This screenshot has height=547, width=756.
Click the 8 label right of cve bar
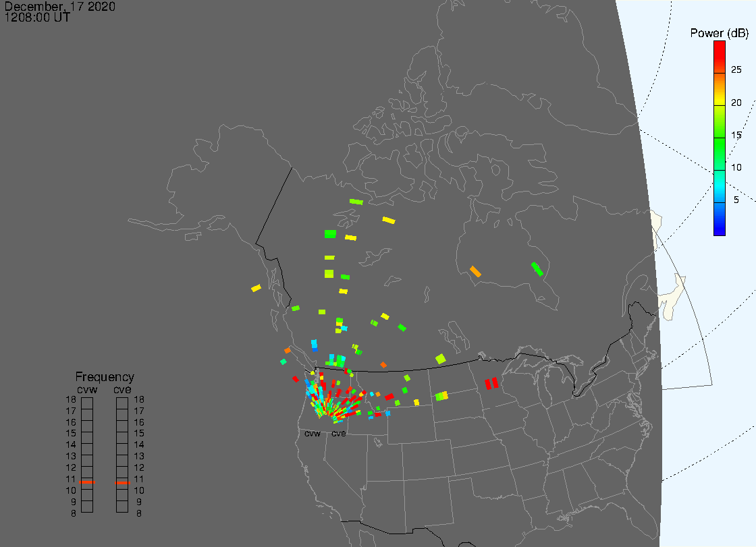pos(139,513)
